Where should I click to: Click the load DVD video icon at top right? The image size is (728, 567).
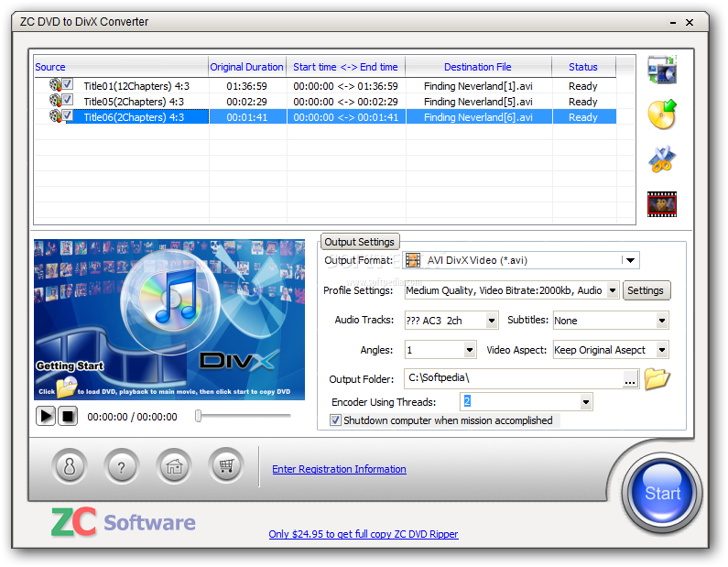tap(662, 70)
